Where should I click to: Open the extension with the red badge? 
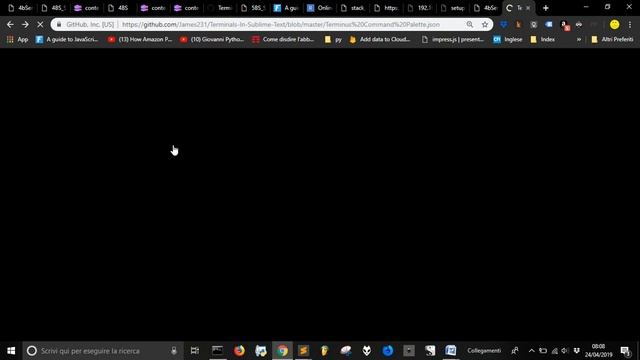[x=565, y=25]
